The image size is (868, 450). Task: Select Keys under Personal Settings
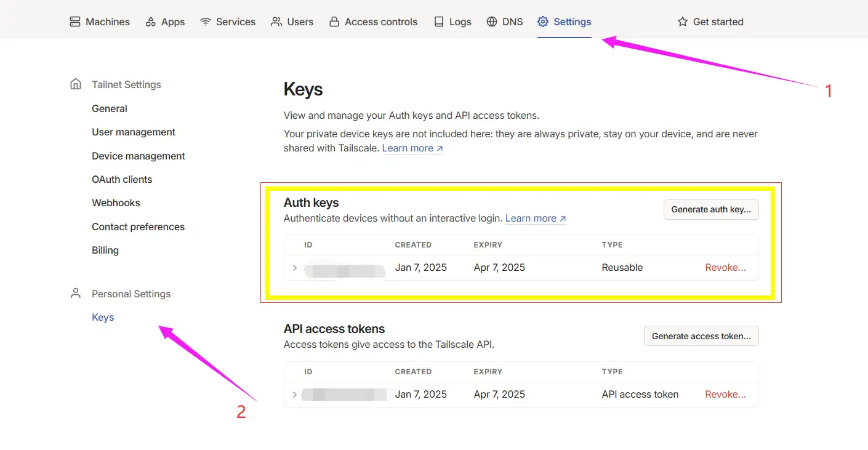point(103,318)
